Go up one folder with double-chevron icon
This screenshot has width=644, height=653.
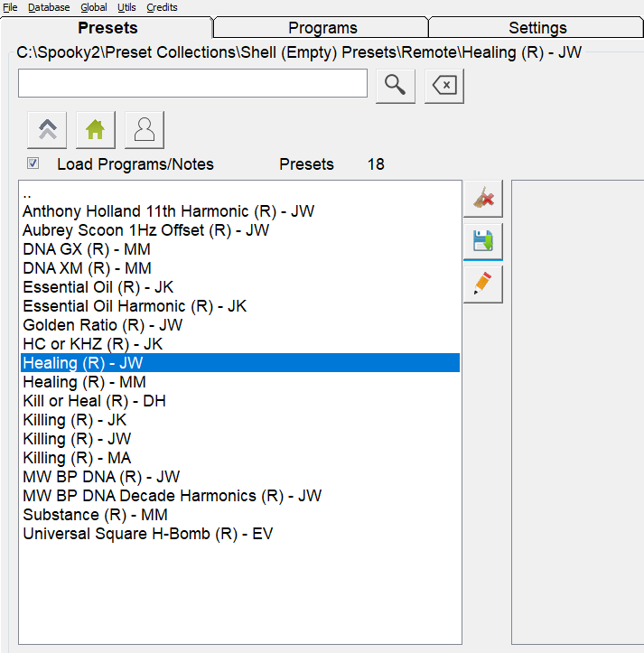47,130
